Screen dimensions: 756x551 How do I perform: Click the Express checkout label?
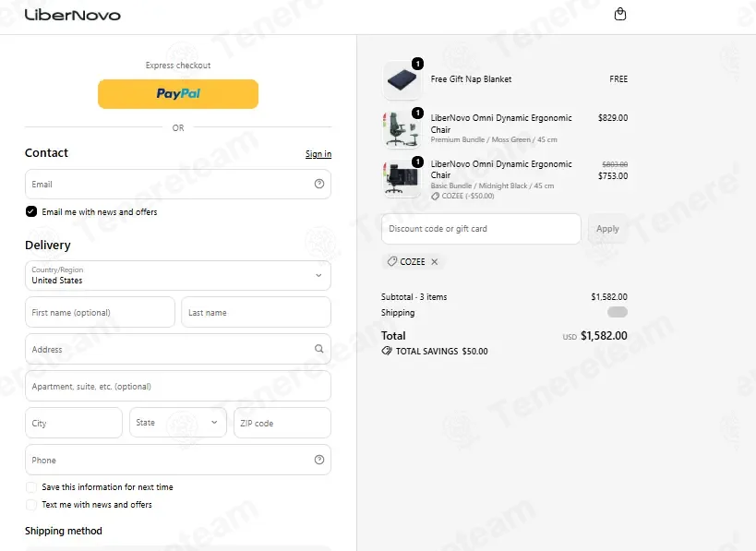tap(178, 66)
